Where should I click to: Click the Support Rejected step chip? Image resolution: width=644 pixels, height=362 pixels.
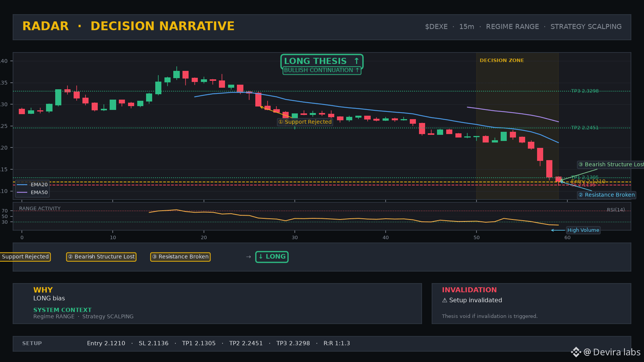pyautogui.click(x=25, y=257)
